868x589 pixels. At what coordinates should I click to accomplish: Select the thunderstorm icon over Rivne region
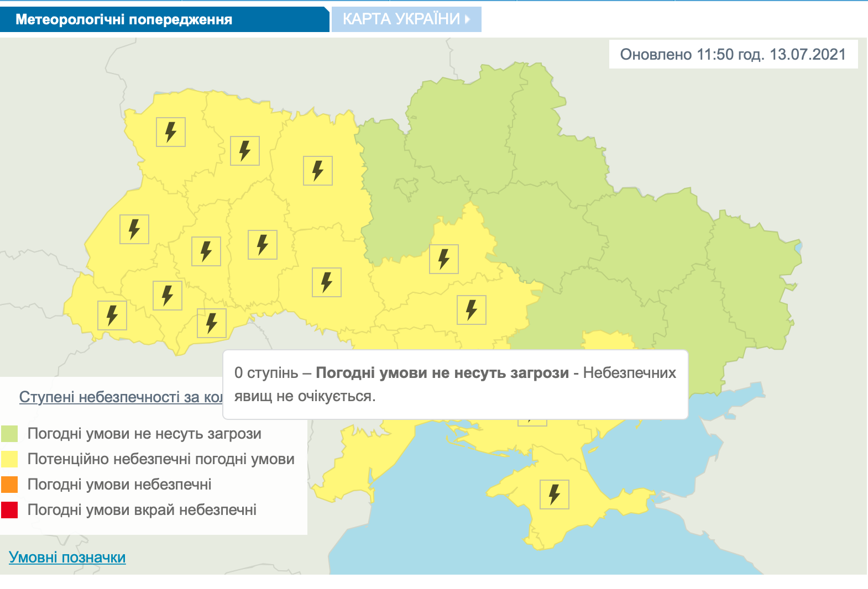pos(244,150)
